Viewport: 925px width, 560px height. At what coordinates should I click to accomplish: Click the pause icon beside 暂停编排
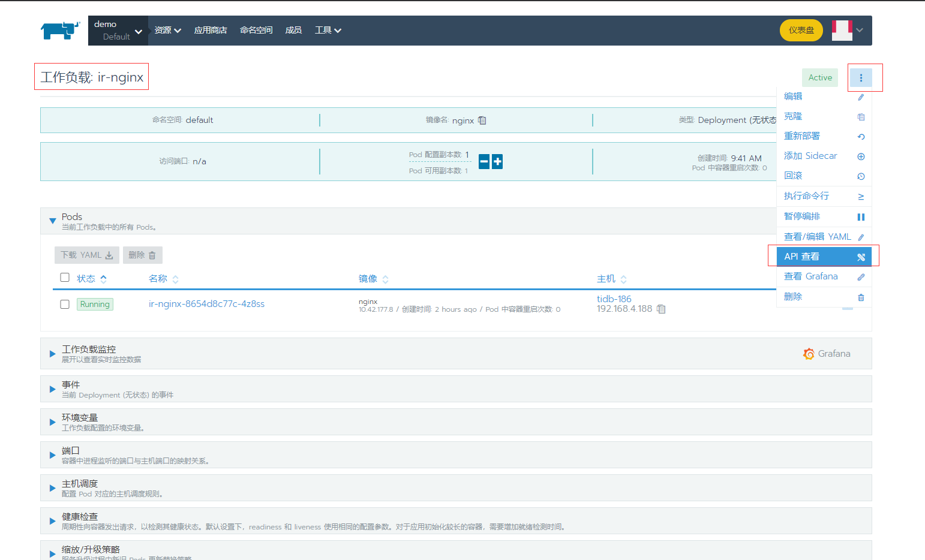click(x=861, y=217)
